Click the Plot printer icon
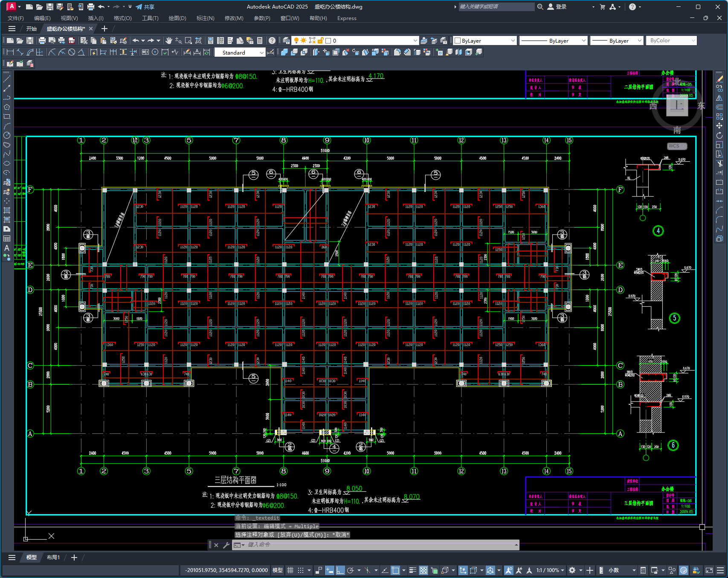Image resolution: width=728 pixels, height=578 pixels. (x=42, y=41)
